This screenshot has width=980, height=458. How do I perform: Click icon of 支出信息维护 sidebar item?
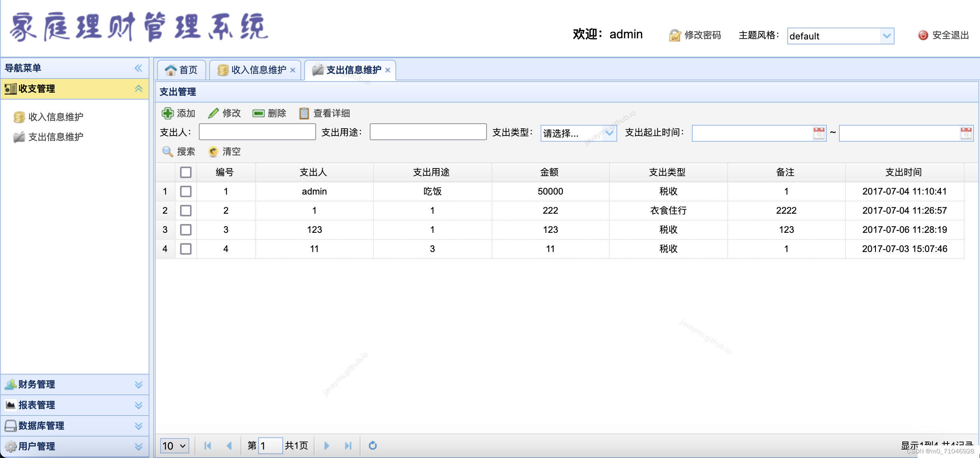click(19, 137)
